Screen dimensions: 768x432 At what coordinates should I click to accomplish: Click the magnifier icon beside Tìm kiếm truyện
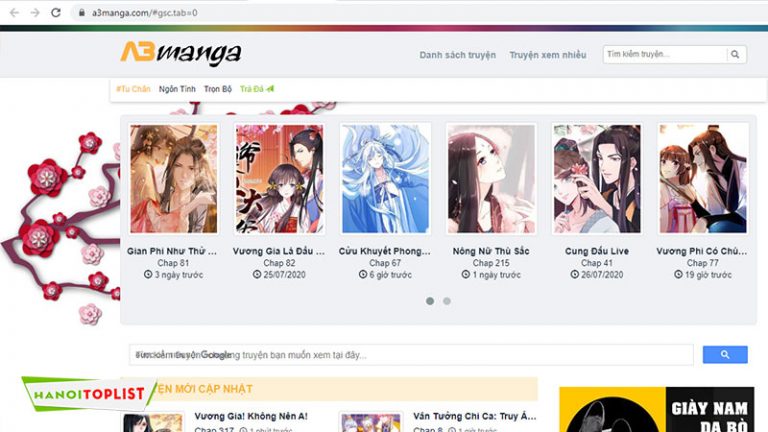[736, 55]
